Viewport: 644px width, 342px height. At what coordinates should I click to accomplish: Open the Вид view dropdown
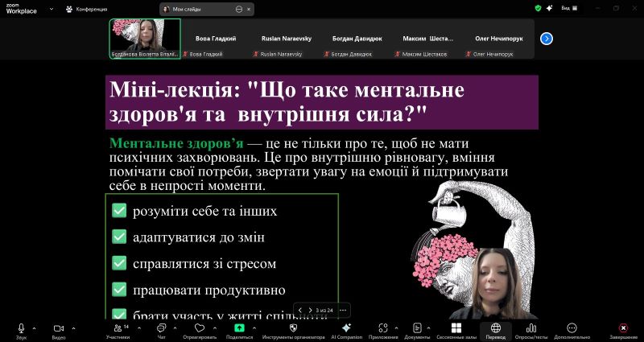569,8
